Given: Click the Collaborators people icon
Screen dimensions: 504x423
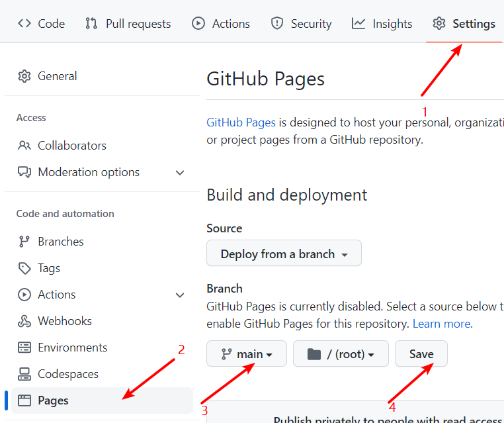Looking at the screenshot, I should click(24, 146).
